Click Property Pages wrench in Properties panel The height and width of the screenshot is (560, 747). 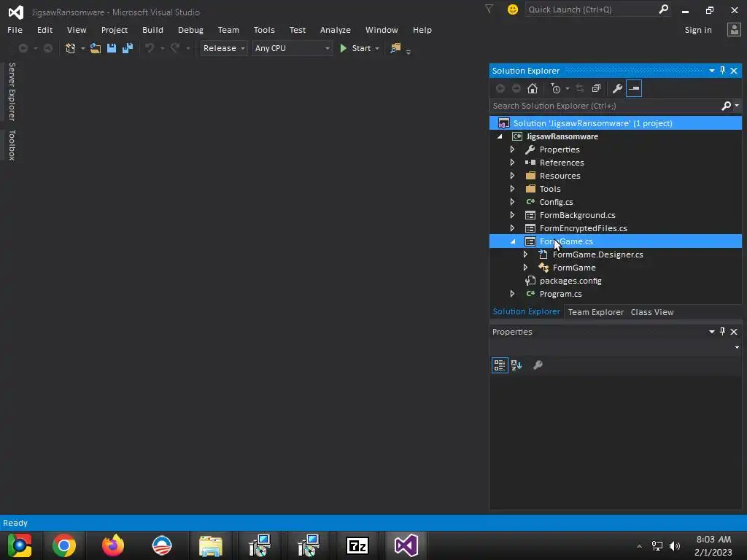[x=538, y=365]
